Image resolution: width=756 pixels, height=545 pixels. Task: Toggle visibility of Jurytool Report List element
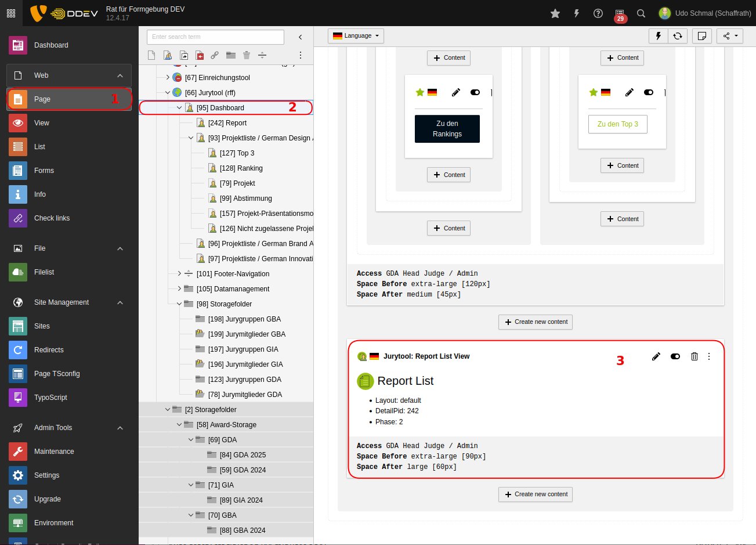675,356
